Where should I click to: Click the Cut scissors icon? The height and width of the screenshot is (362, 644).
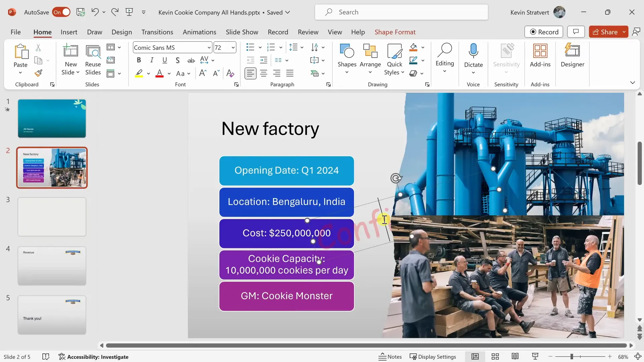[x=38, y=48]
